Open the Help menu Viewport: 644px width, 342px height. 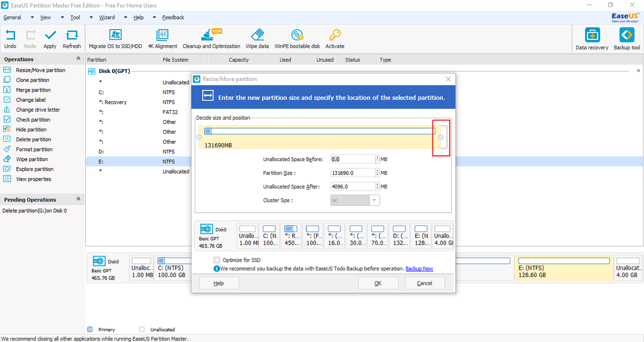pyautogui.click(x=138, y=17)
